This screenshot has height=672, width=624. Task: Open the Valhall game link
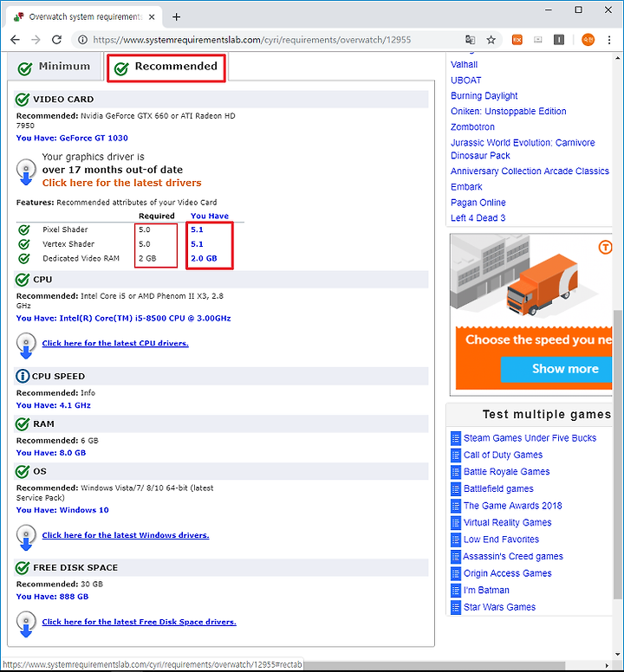coord(464,65)
